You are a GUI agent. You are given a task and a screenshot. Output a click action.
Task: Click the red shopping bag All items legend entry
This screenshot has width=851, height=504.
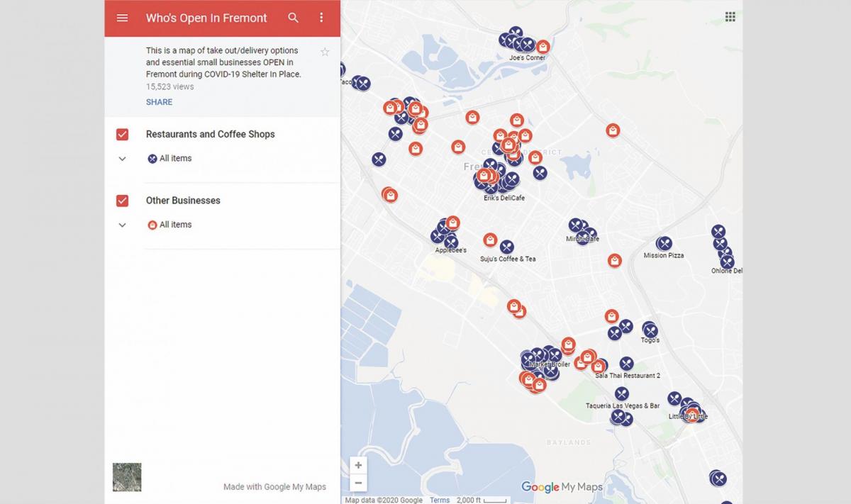(169, 225)
